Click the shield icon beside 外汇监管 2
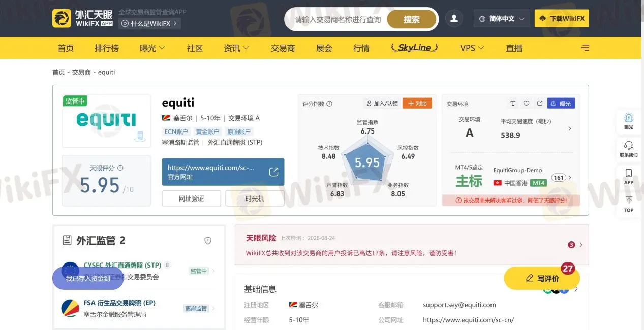 [208, 241]
